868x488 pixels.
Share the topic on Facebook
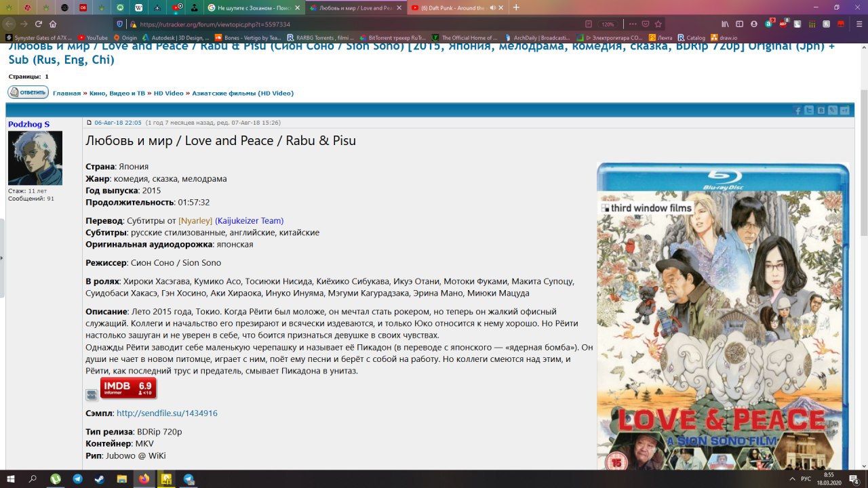(x=798, y=110)
